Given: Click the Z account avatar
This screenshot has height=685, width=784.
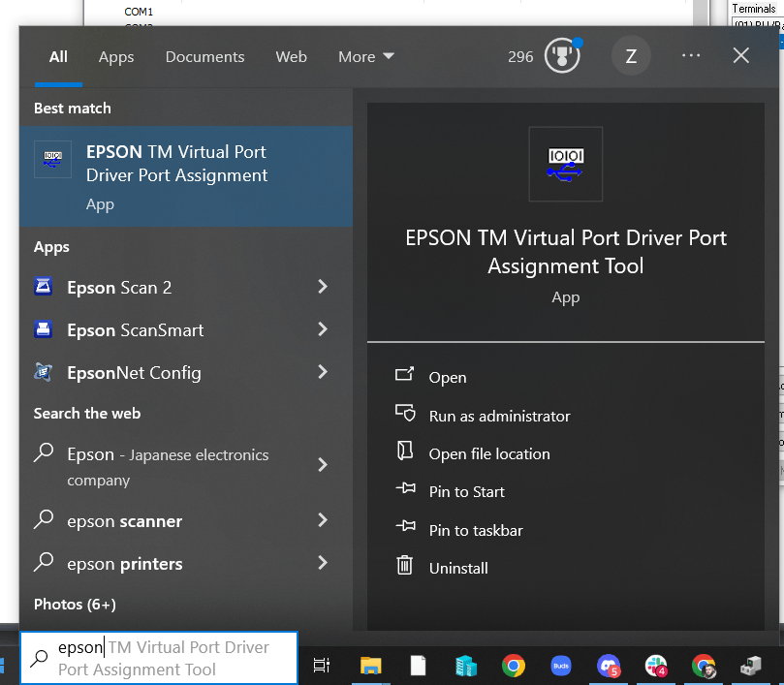Looking at the screenshot, I should click(631, 56).
